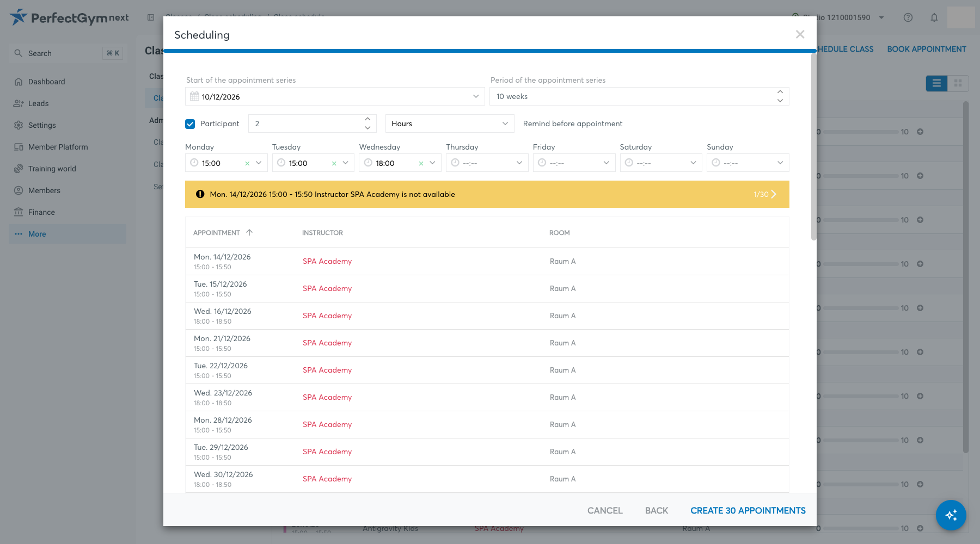Click Create 30 Appointments
This screenshot has height=544, width=980.
pyautogui.click(x=748, y=510)
